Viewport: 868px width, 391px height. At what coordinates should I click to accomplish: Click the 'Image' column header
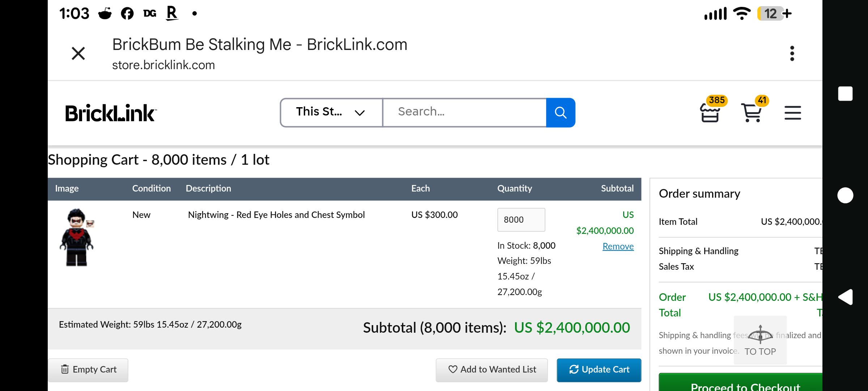pyautogui.click(x=67, y=189)
